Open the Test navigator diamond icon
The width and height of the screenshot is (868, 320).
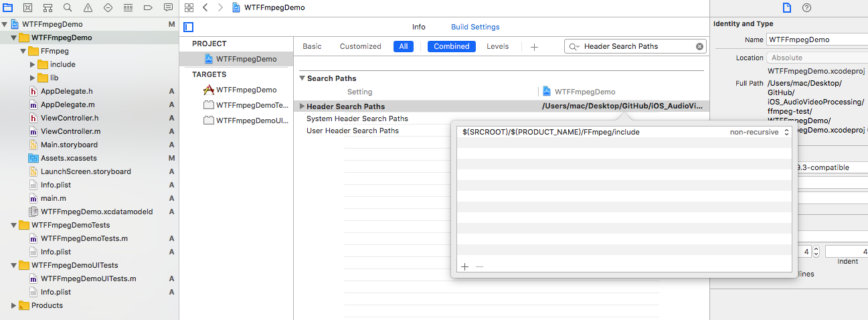(108, 8)
